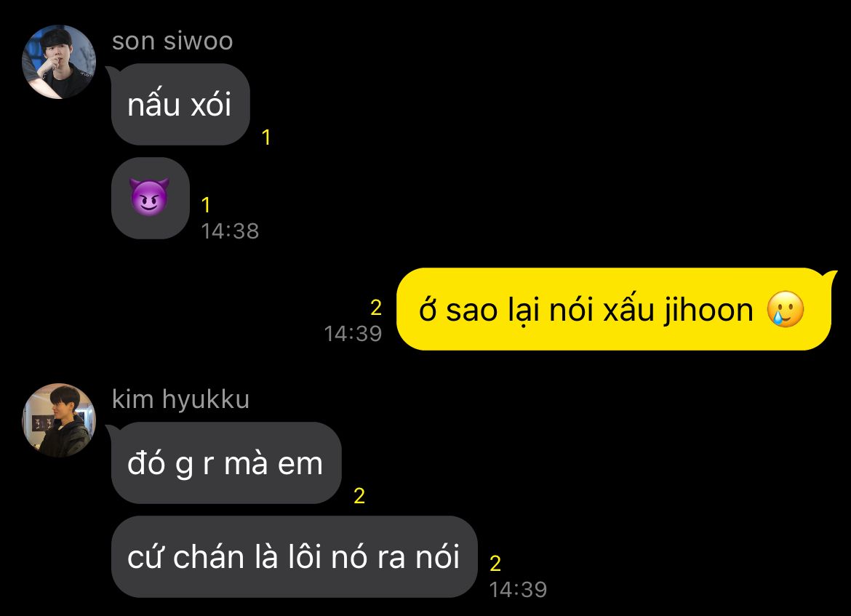
Task: Click the son siwoo sender name
Action: (172, 41)
